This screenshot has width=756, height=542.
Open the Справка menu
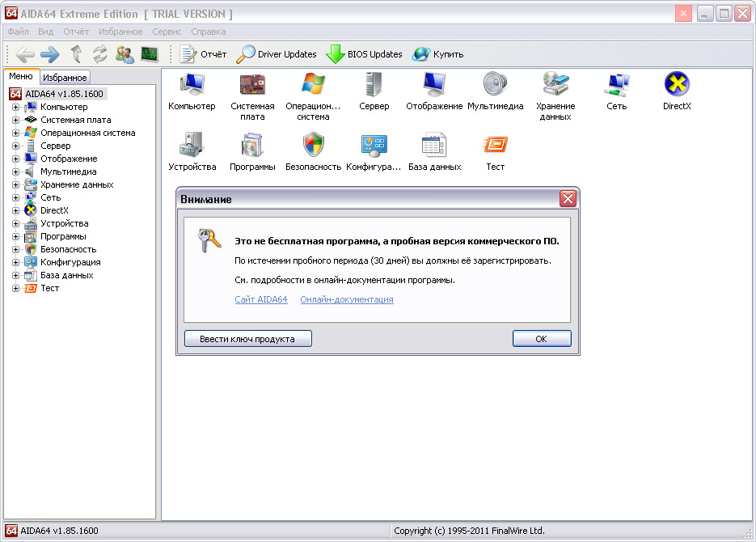click(209, 32)
